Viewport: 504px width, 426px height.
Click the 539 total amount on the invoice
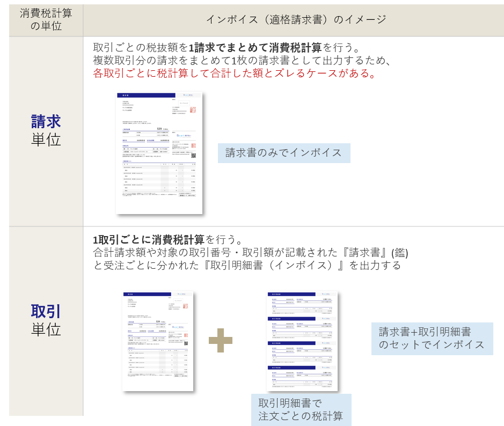[158, 129]
